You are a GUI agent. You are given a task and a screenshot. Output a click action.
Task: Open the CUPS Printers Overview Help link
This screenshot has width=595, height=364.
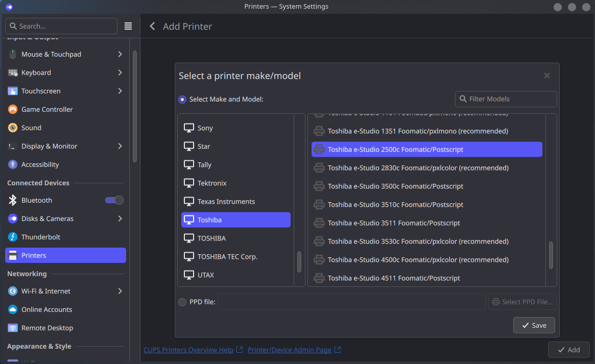pyautogui.click(x=188, y=350)
